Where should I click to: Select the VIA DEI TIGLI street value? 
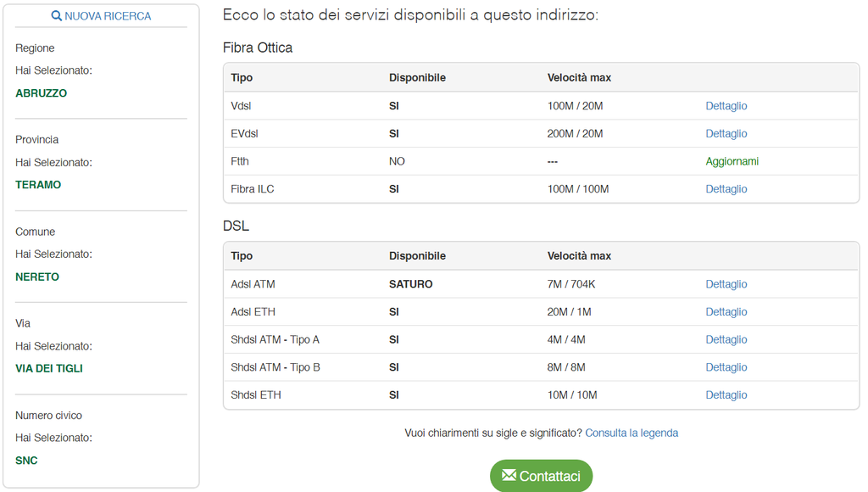pos(49,369)
